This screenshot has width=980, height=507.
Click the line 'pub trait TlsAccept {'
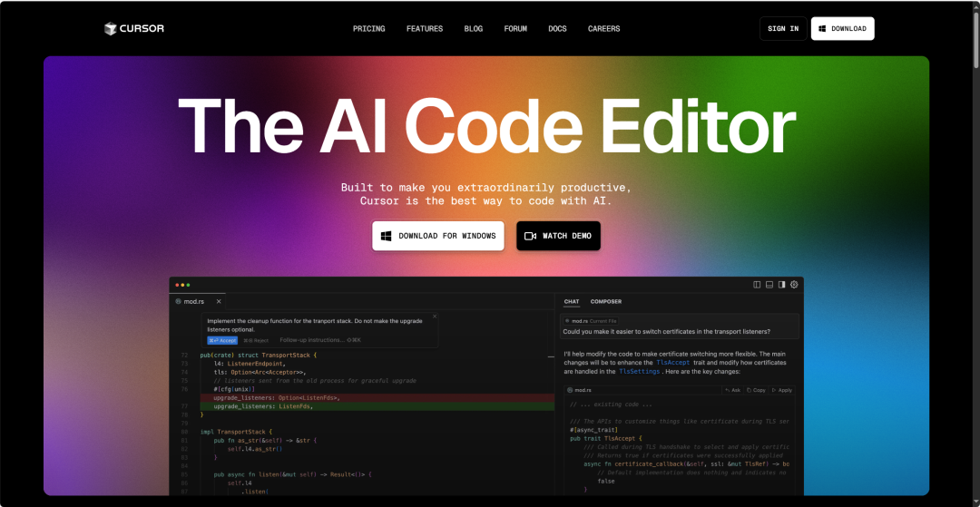(x=605, y=438)
